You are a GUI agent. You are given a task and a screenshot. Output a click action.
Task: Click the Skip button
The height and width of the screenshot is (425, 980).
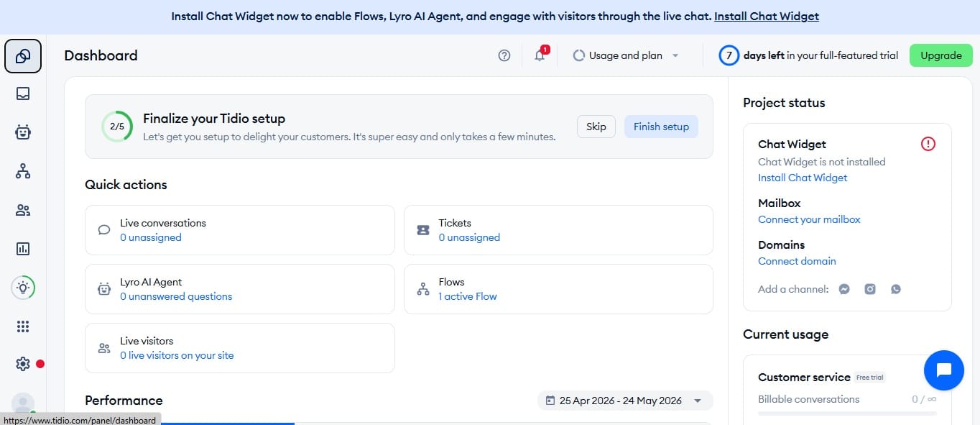coord(596,127)
